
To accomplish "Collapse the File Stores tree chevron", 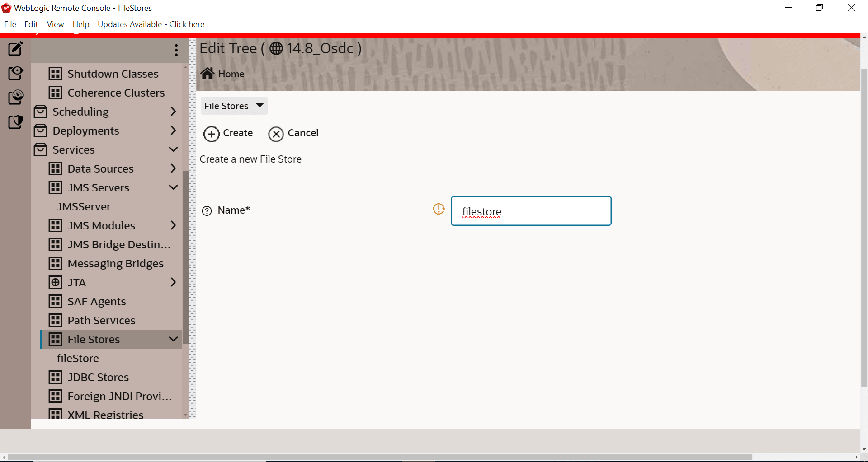I will click(x=173, y=339).
